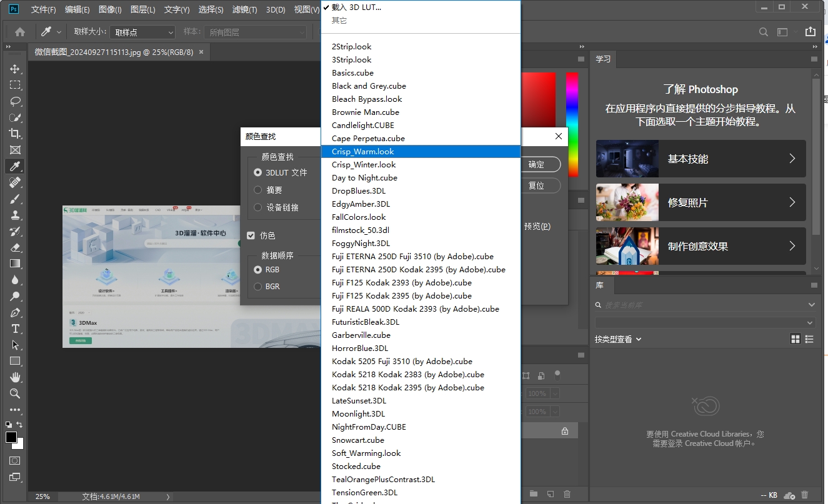Open the library selection dropdown
828x504 pixels.
coord(705,323)
